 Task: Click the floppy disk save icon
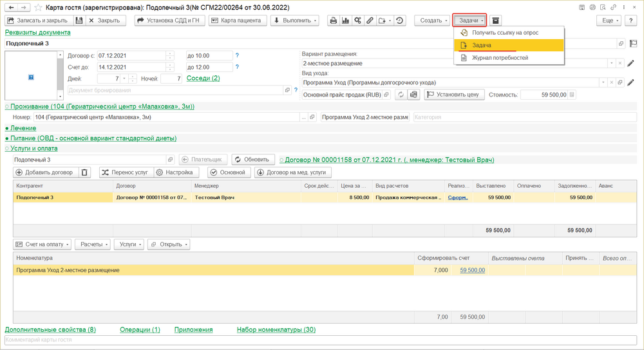tap(78, 21)
